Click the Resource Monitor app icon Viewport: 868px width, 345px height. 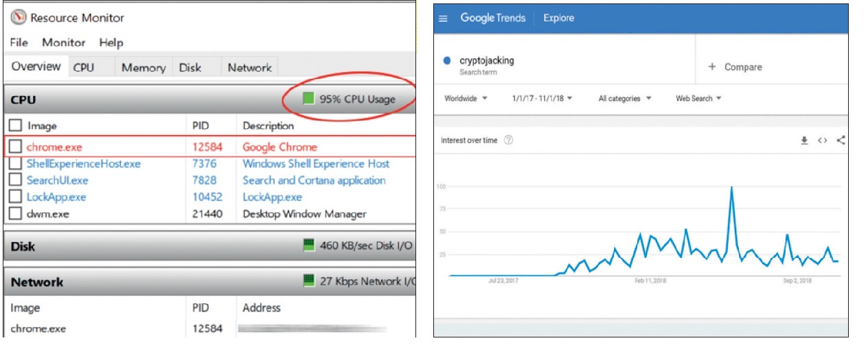[18, 17]
